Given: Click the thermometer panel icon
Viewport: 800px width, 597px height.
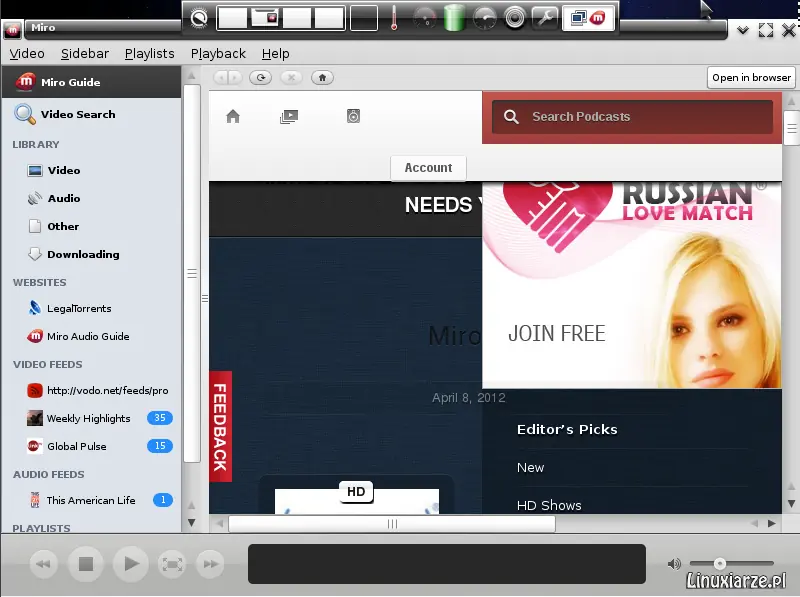Looking at the screenshot, I should (394, 18).
